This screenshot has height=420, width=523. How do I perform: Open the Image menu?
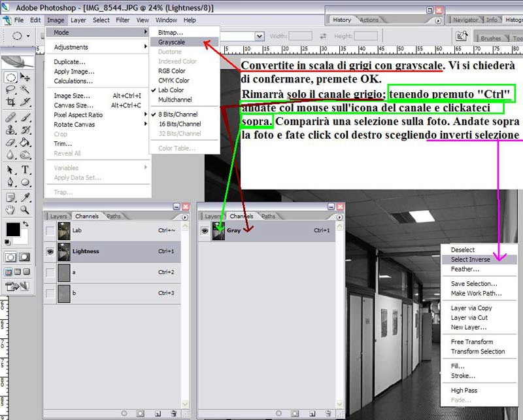click(x=56, y=20)
